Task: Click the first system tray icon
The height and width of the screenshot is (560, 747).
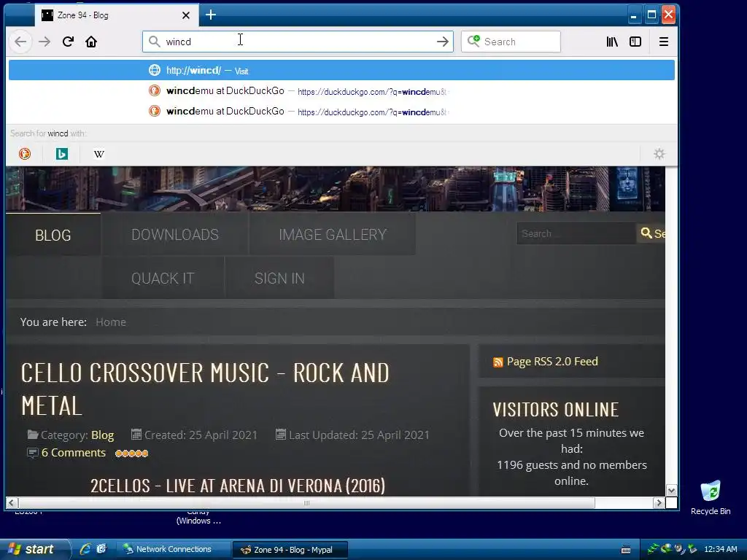Action: point(653,549)
